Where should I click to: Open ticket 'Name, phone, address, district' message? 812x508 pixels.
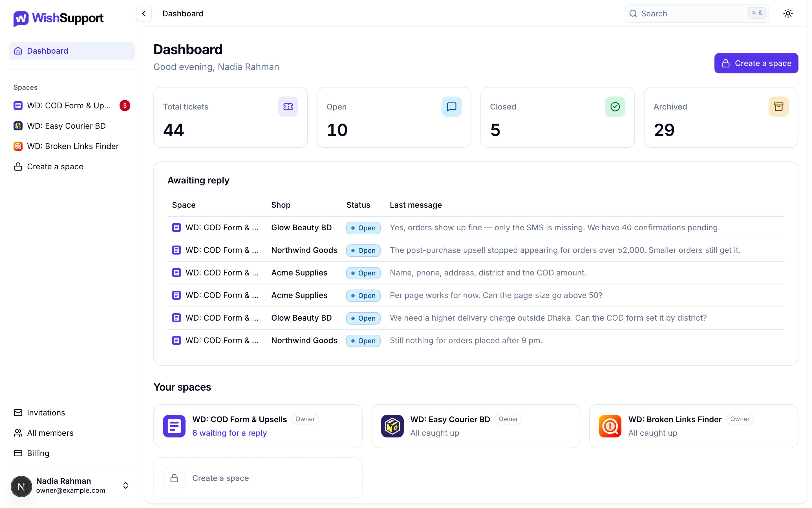(476, 273)
